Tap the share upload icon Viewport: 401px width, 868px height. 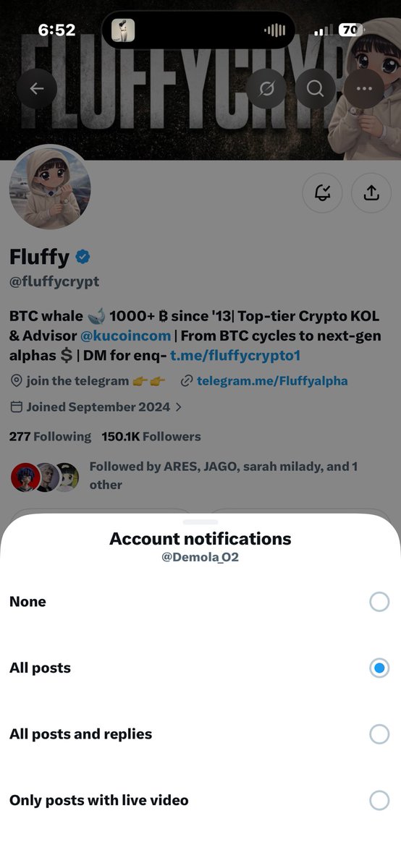[371, 192]
